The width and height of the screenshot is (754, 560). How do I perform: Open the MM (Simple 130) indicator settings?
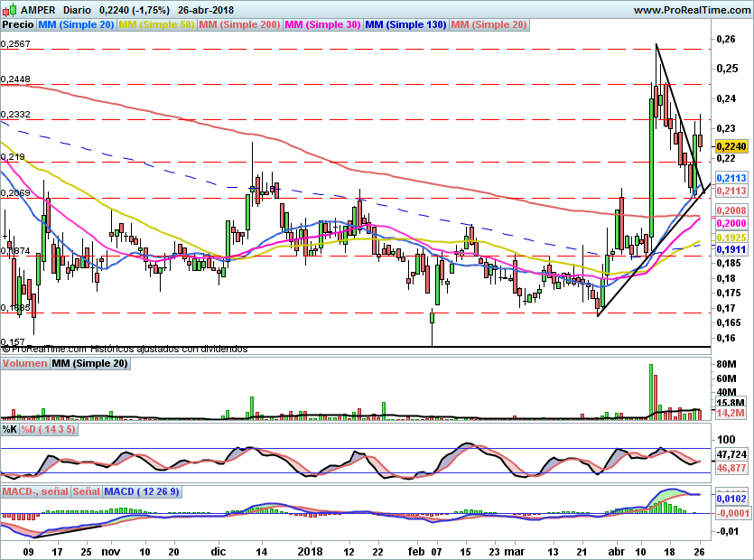tap(405, 24)
